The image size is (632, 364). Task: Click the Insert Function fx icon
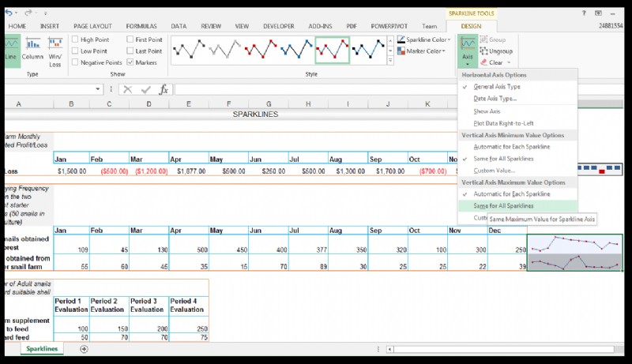click(x=164, y=89)
